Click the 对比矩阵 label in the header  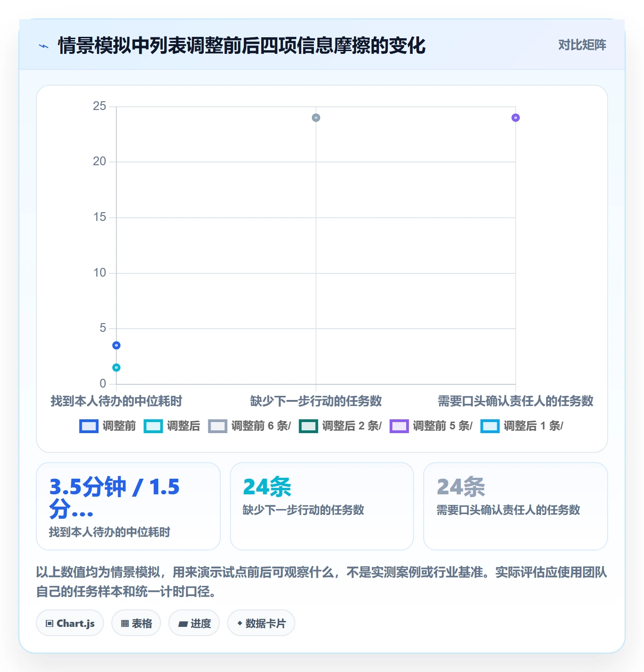[x=582, y=45]
